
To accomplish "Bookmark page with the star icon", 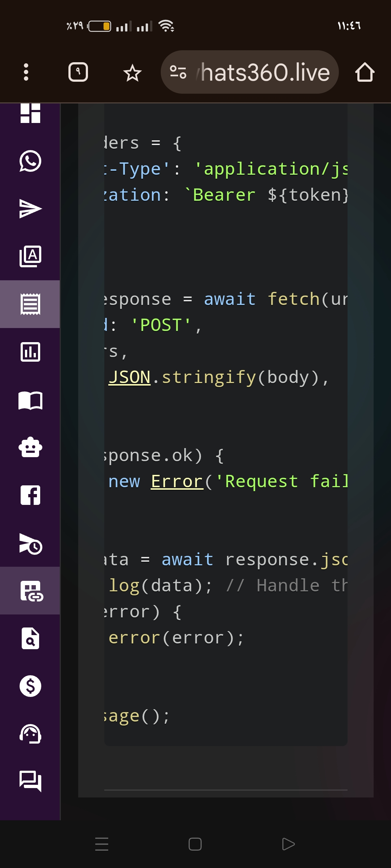I will tap(133, 73).
